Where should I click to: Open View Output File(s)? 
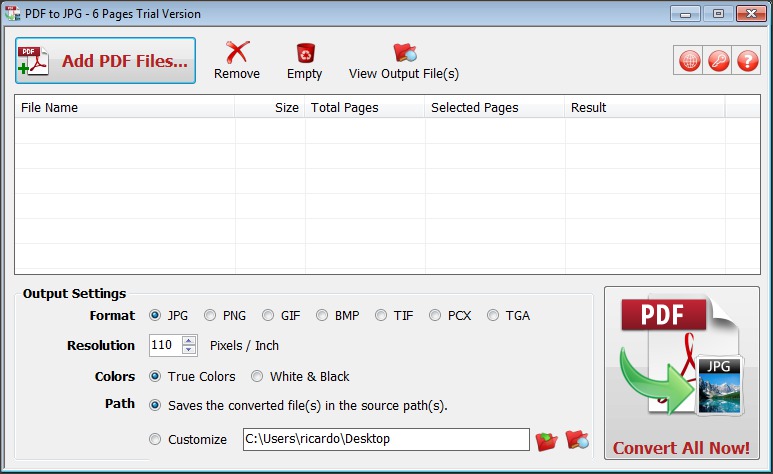[404, 61]
